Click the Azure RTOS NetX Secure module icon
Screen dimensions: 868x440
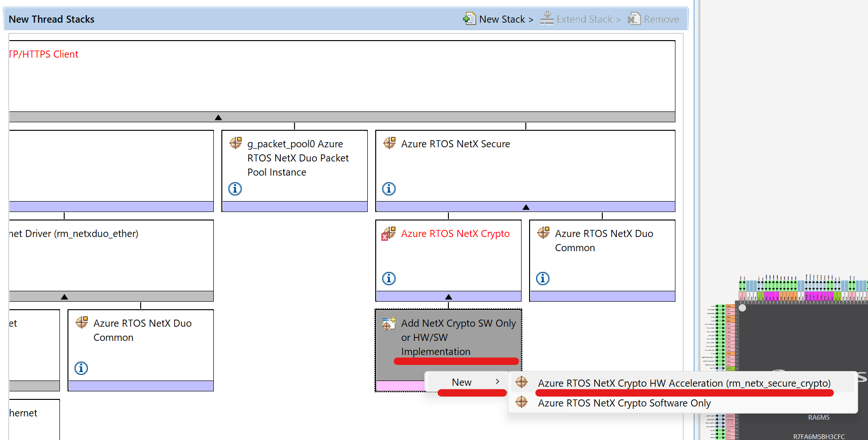[389, 143]
